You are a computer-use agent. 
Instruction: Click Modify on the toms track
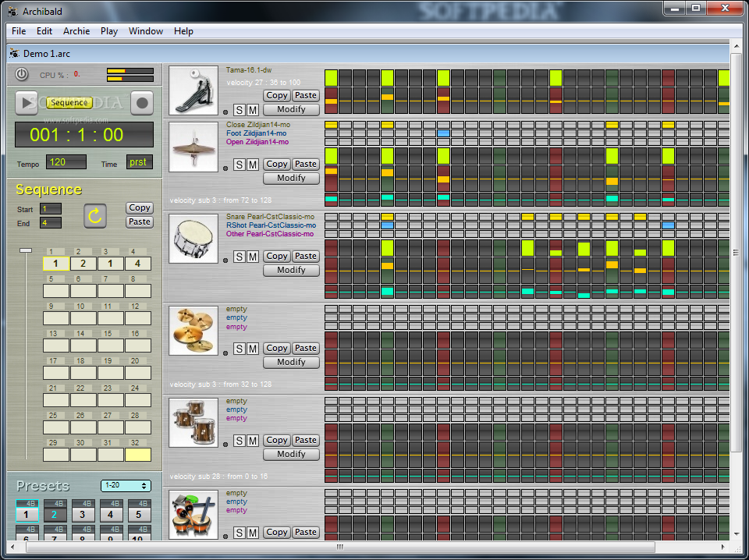click(x=291, y=454)
